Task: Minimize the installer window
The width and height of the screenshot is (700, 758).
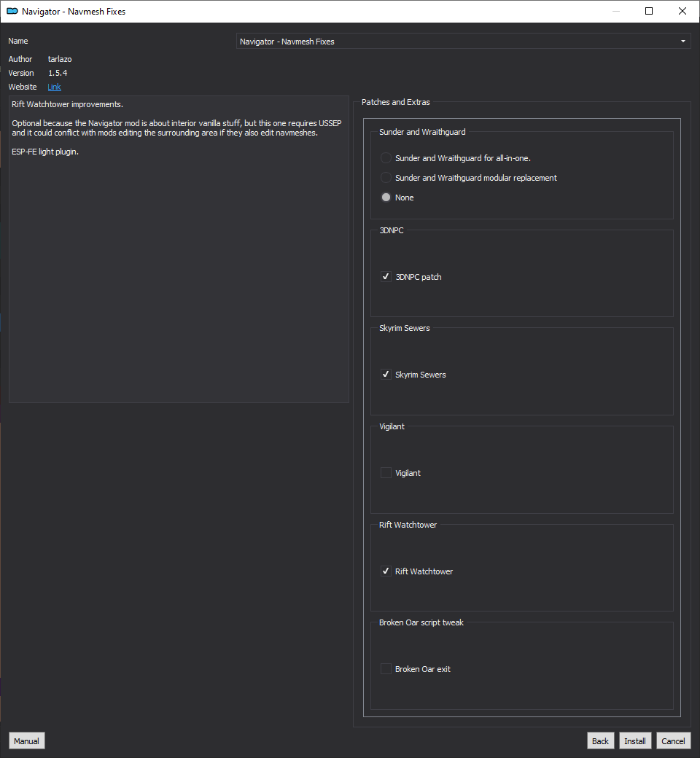Action: pos(616,11)
